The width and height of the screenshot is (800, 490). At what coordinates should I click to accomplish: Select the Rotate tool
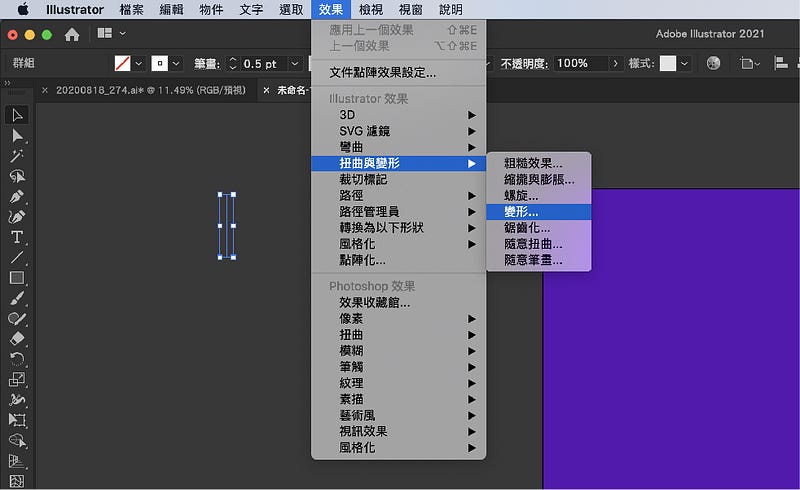point(17,359)
